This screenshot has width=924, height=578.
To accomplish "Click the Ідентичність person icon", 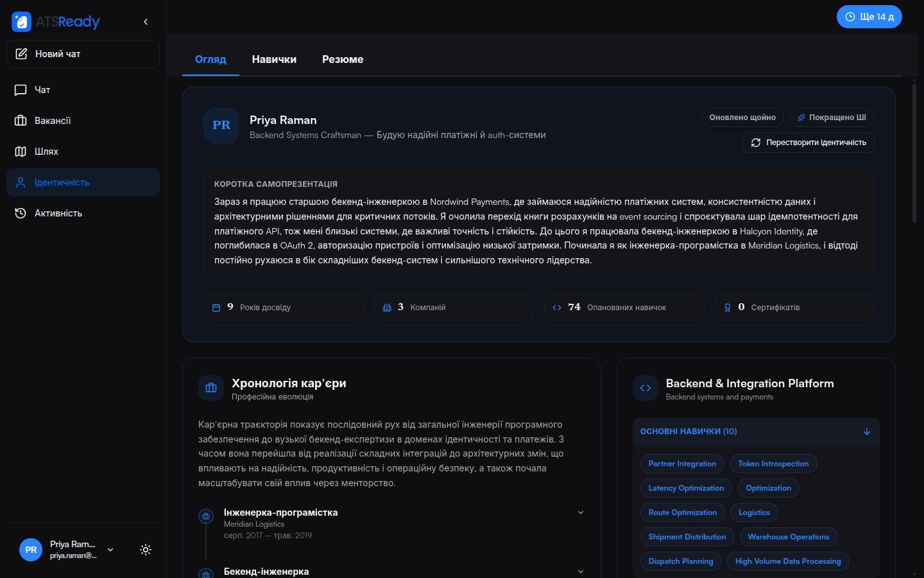I will pos(21,182).
